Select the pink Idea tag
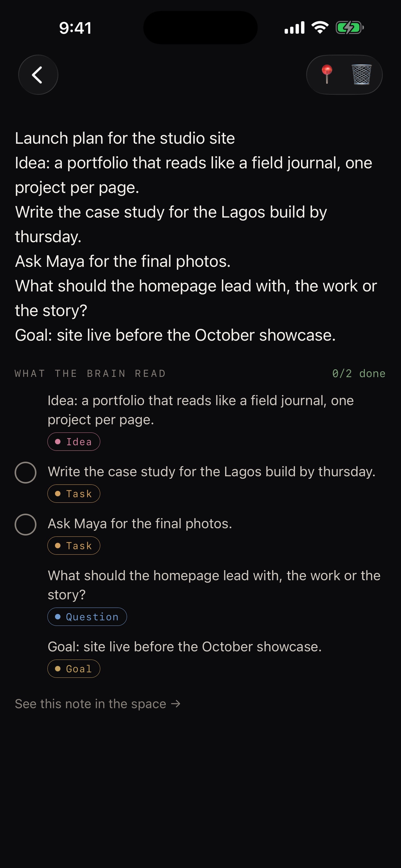 (x=74, y=441)
